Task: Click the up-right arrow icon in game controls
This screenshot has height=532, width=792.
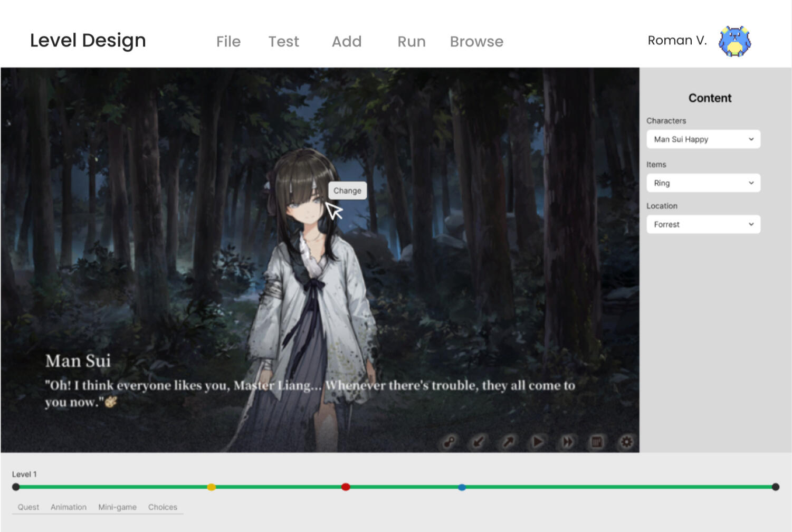Action: pyautogui.click(x=508, y=442)
